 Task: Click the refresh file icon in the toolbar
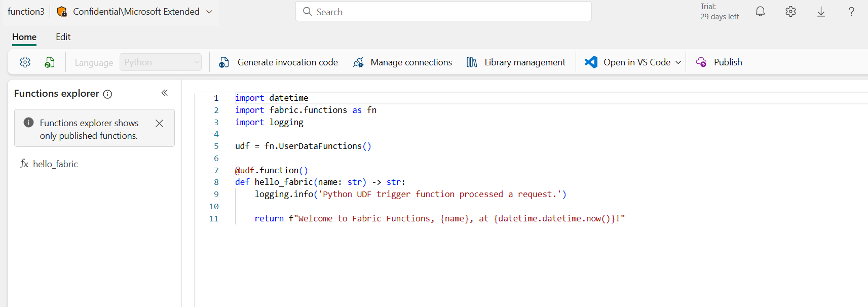[x=50, y=62]
